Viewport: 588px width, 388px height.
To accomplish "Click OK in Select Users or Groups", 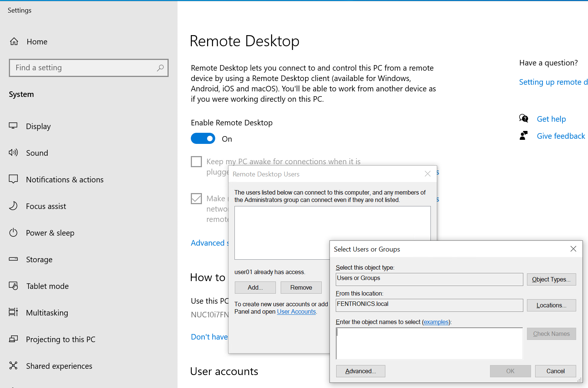I will click(x=510, y=371).
